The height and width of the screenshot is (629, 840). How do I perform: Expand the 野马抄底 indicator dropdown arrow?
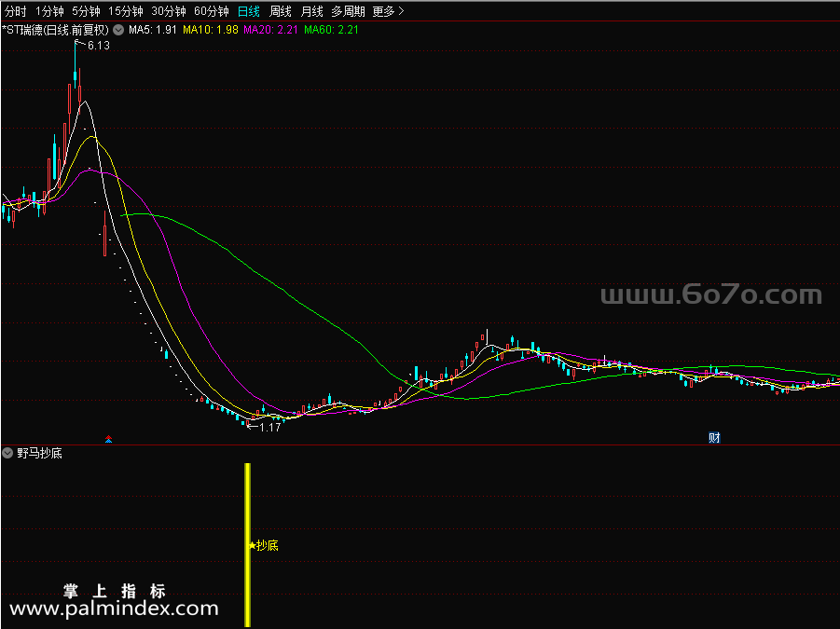click(7, 454)
